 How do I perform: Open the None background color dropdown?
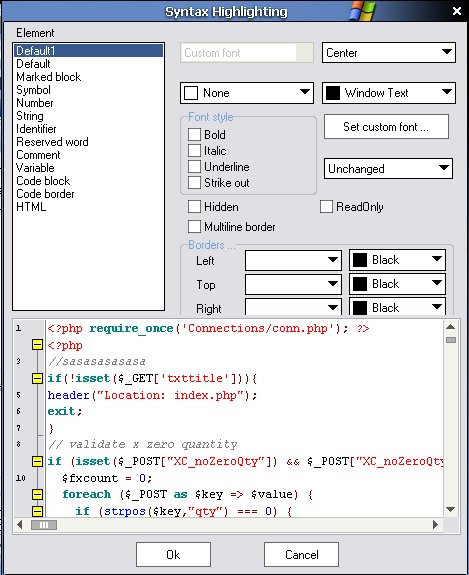click(247, 93)
